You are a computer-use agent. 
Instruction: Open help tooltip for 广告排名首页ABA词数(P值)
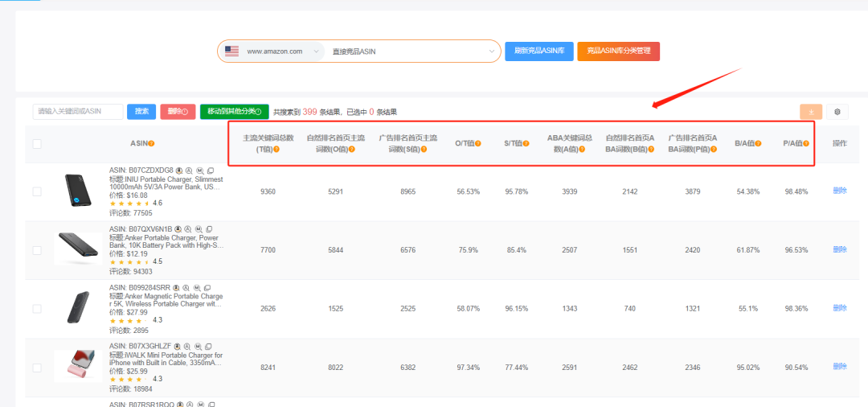click(713, 150)
